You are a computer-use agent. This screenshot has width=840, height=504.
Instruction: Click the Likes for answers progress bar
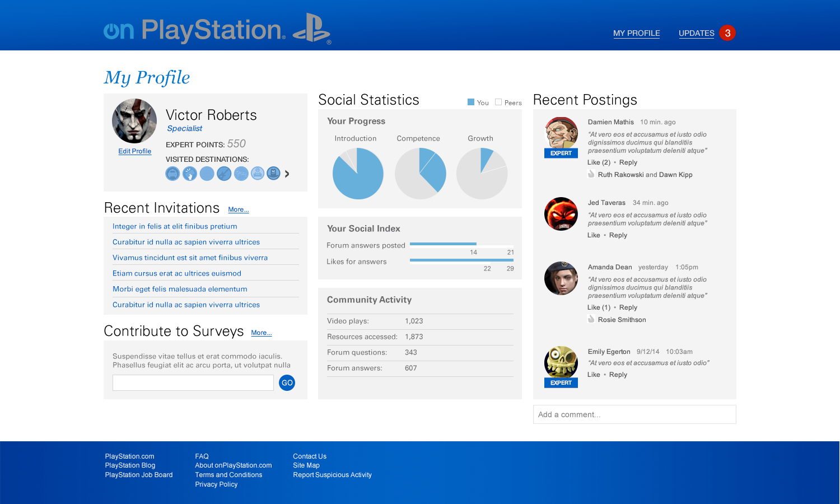point(462,261)
